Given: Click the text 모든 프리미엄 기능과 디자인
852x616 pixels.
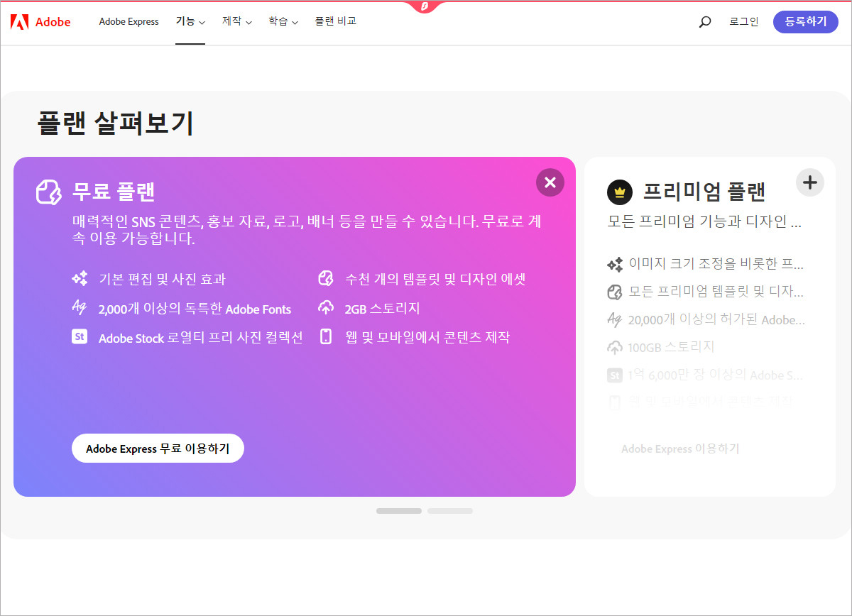Looking at the screenshot, I should 704,221.
